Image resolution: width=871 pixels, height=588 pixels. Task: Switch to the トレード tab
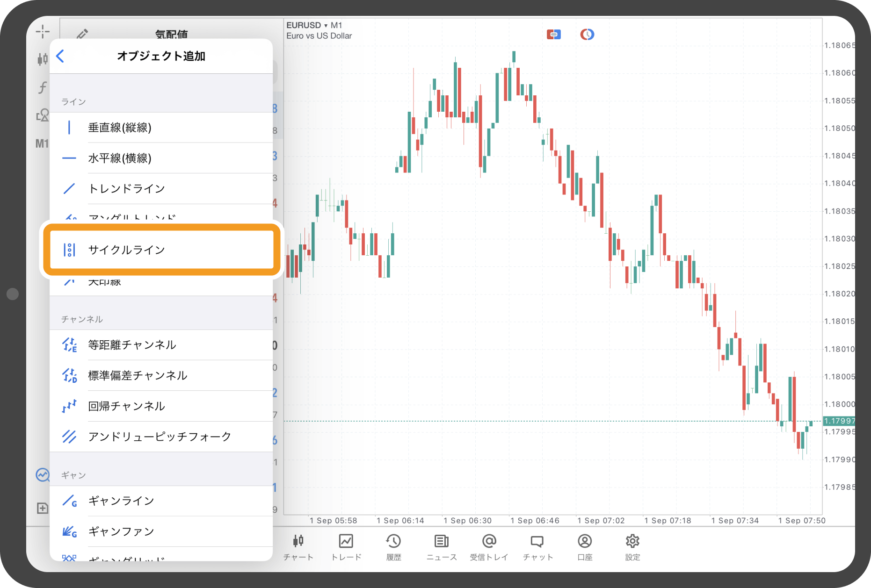(x=346, y=547)
